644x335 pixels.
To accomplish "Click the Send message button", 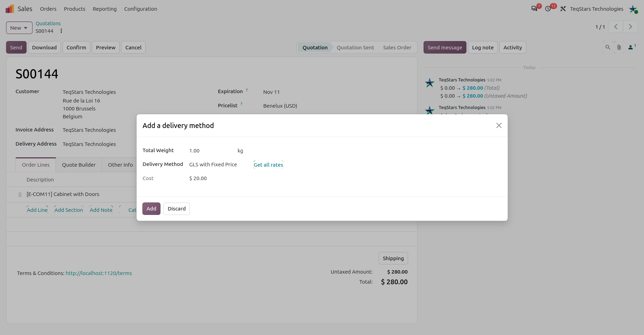I will (445, 48).
